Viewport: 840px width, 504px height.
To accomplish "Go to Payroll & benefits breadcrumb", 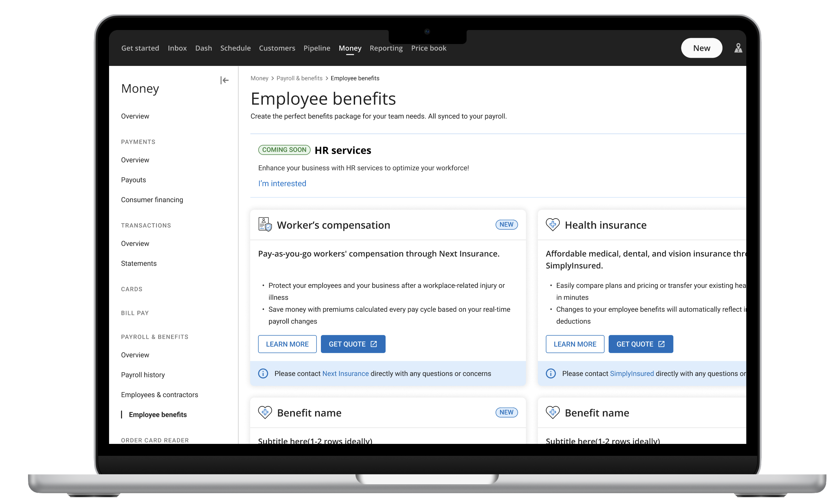I will (x=299, y=78).
